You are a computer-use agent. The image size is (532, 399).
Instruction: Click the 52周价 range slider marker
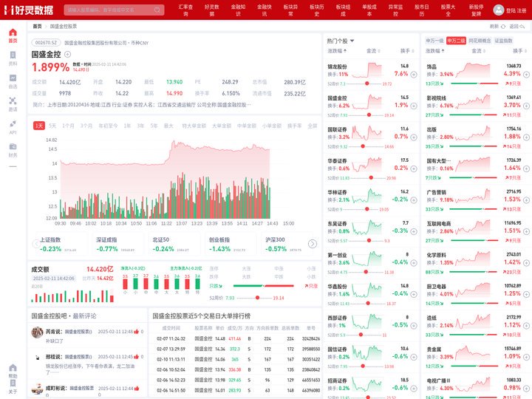click(258, 298)
